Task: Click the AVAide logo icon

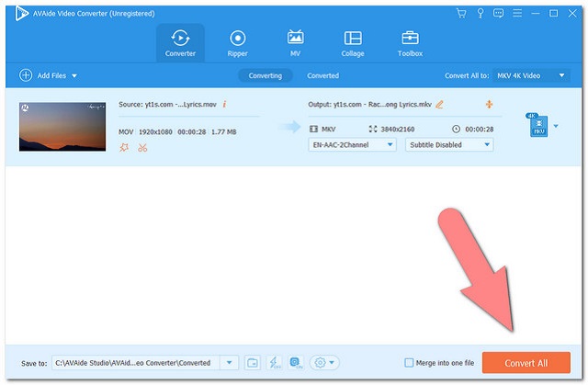Action: [x=22, y=14]
